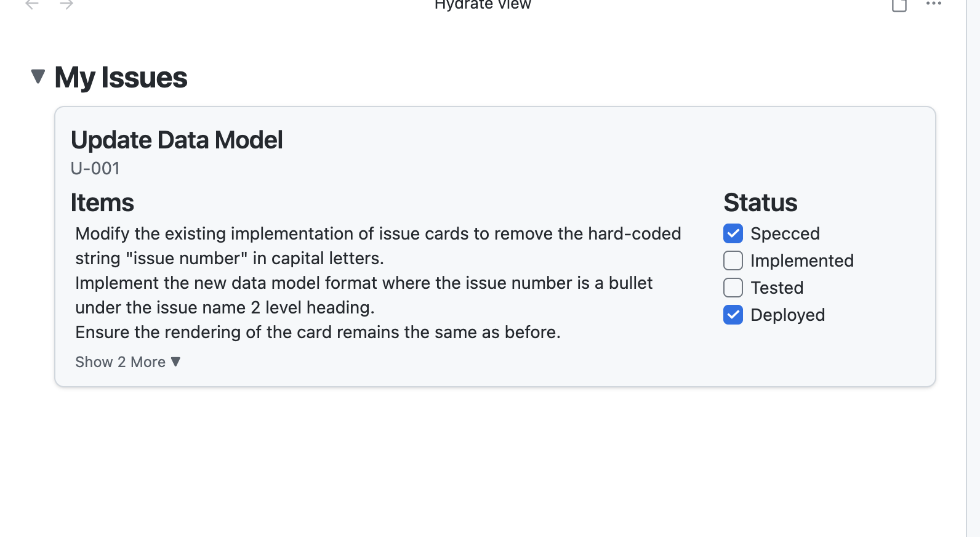The height and width of the screenshot is (537, 980).
Task: Click the Hydrate view tab title
Action: (x=483, y=5)
